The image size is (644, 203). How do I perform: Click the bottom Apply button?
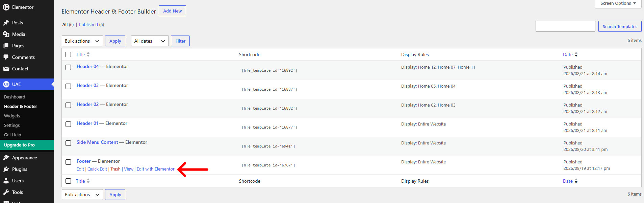[x=115, y=195]
